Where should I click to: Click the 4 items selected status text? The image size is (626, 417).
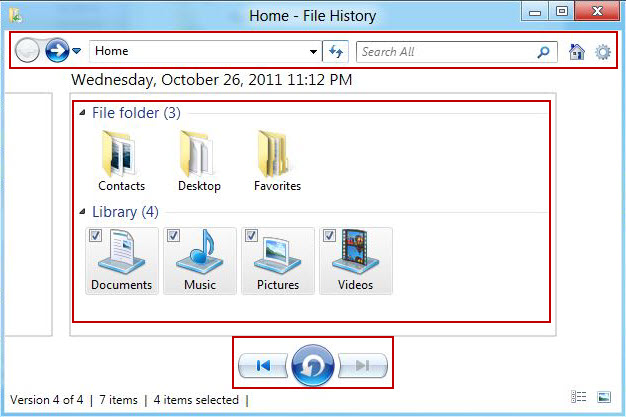pyautogui.click(x=196, y=400)
